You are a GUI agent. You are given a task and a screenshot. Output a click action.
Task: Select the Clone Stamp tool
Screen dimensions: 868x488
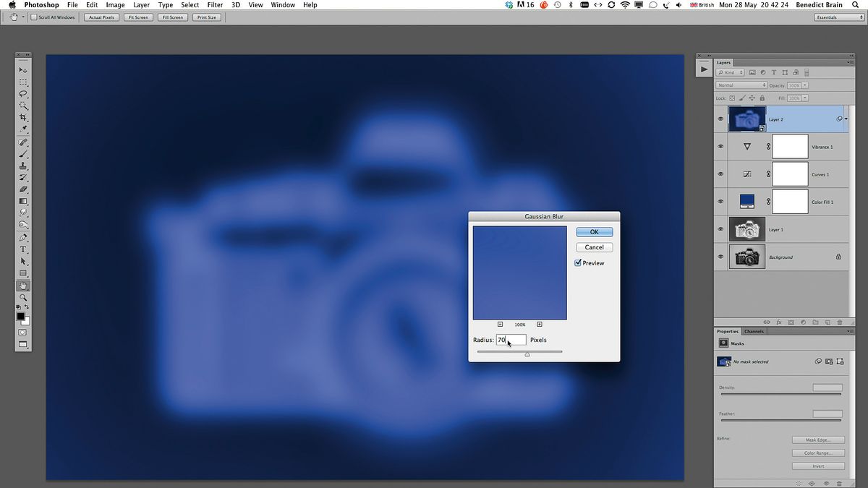tap(23, 165)
